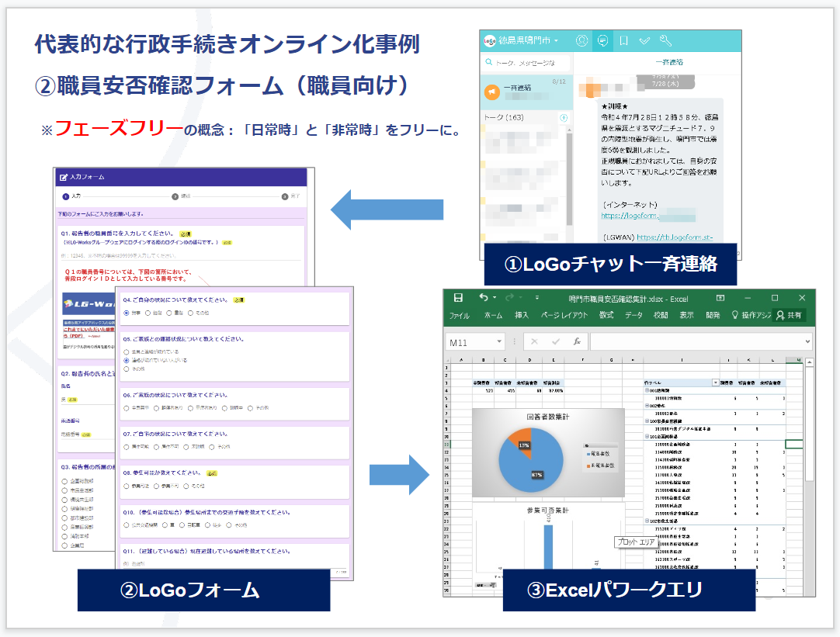
Task: Collapse the 100 pivot group
Action: [x=647, y=421]
